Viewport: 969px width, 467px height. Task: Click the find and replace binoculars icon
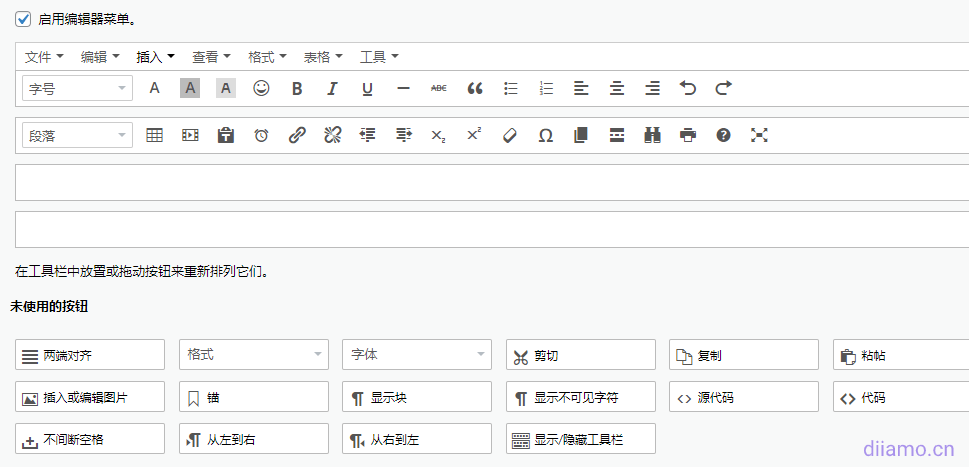click(652, 135)
